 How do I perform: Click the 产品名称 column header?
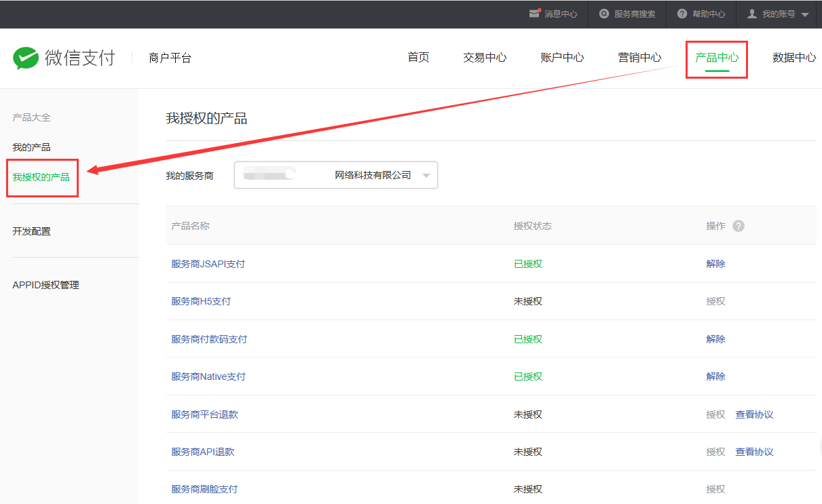coord(190,226)
